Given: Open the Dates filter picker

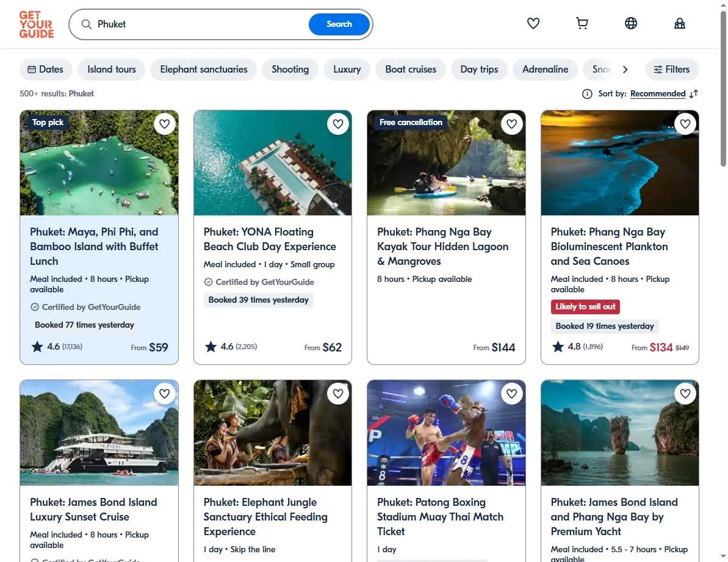Looking at the screenshot, I should [46, 69].
